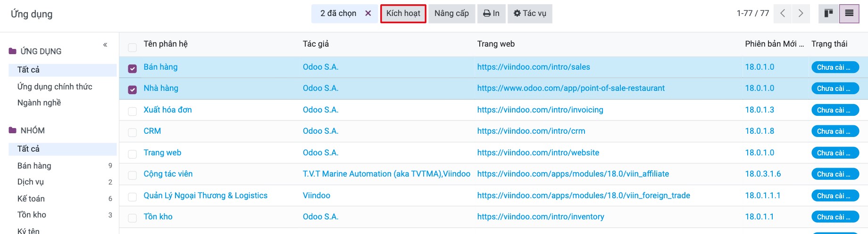Open the viin_foreign_trade module URL
868x234 pixels.
coord(584,195)
